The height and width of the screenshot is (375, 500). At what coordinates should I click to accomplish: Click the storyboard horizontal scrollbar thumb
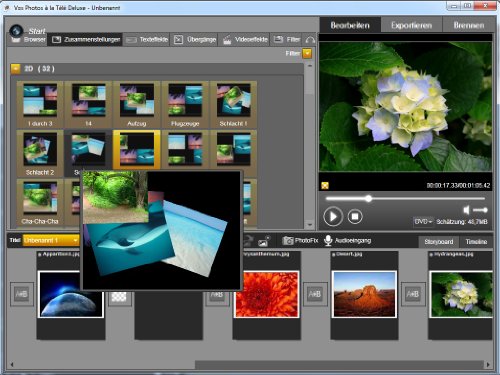coord(339,364)
